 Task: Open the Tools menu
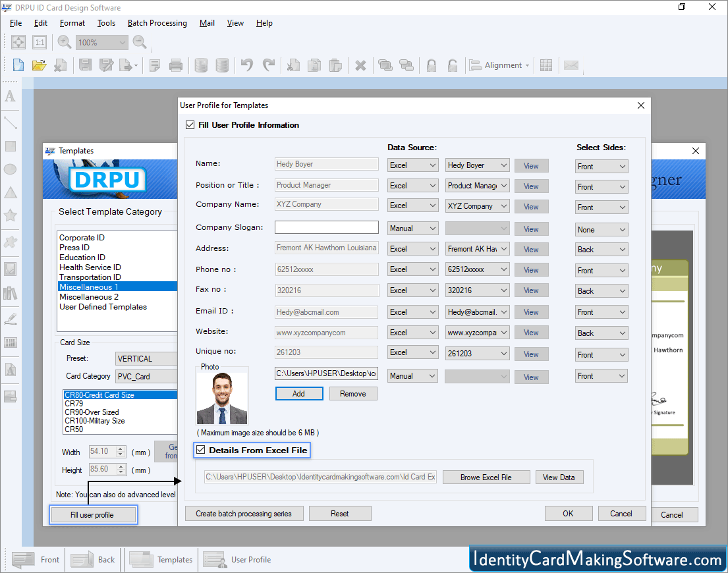tap(106, 23)
